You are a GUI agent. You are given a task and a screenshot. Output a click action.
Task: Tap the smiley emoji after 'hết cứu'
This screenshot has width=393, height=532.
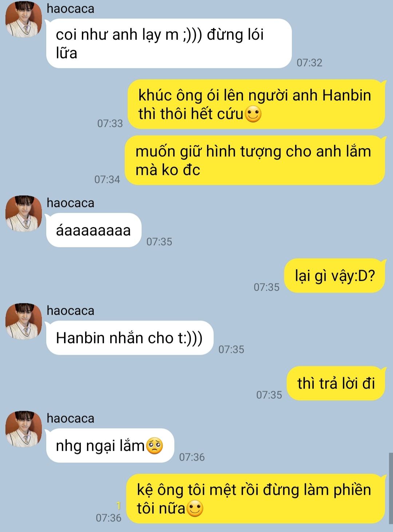coord(253,114)
